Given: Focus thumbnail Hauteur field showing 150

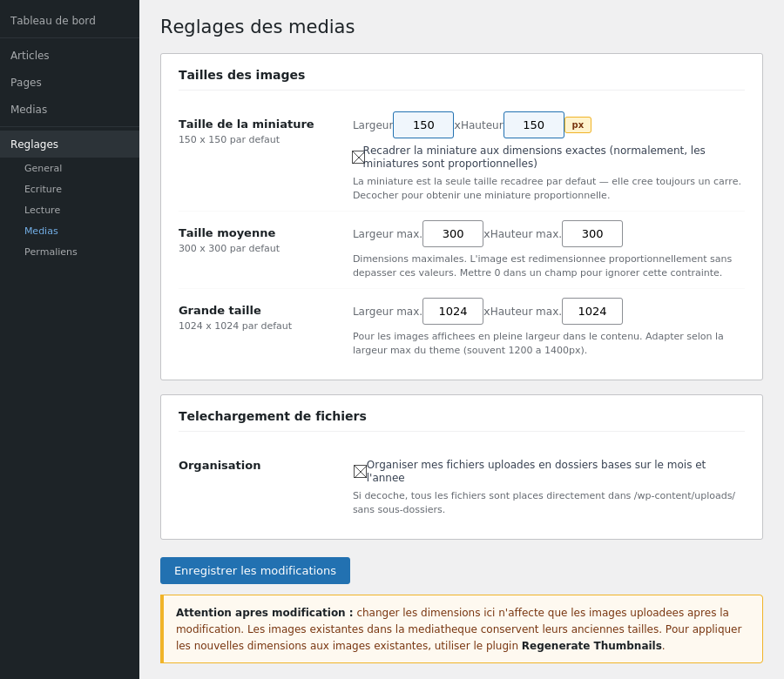Looking at the screenshot, I should (533, 124).
